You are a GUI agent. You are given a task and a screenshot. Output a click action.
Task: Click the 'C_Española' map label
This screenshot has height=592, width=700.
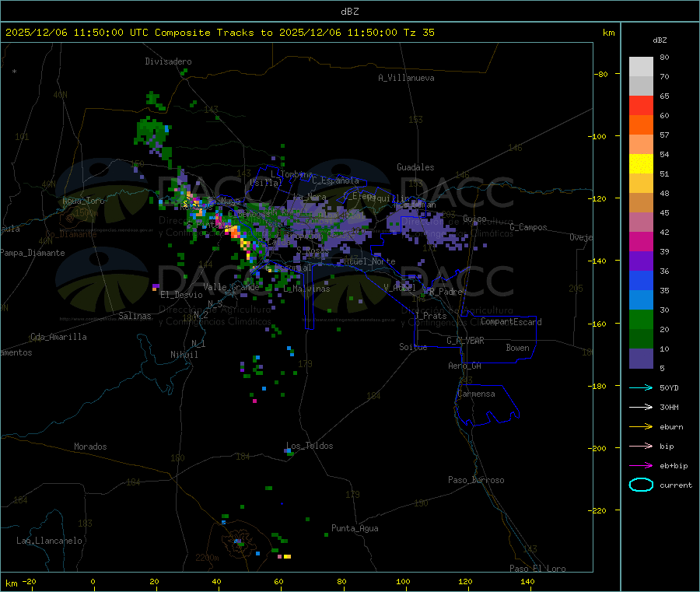coord(335,180)
